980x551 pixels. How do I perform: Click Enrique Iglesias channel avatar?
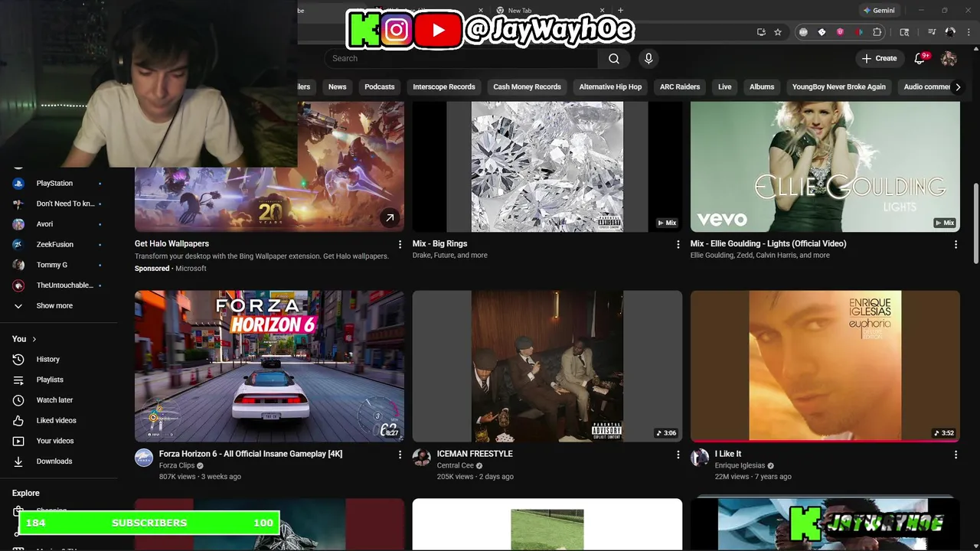point(700,458)
